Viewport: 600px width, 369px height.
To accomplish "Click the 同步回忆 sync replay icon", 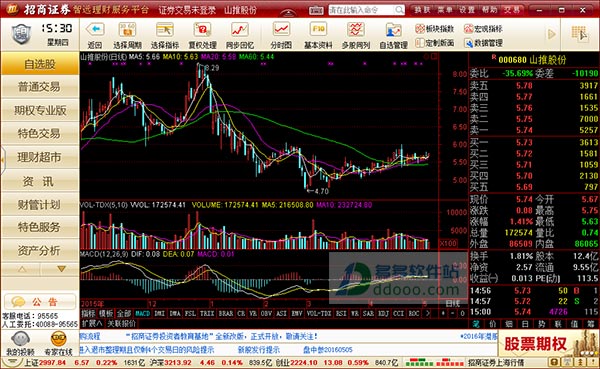I will coord(240,29).
